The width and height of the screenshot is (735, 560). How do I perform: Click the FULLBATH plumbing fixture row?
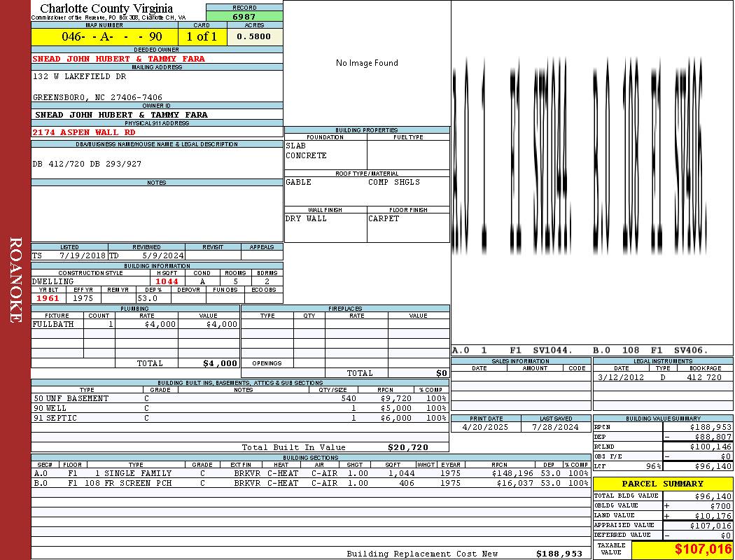coord(136,324)
